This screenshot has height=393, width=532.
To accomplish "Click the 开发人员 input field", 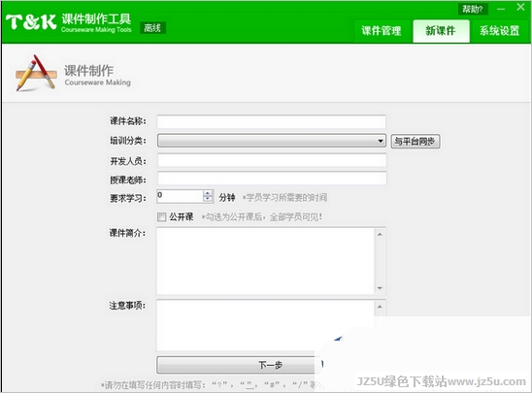I will 272,160.
